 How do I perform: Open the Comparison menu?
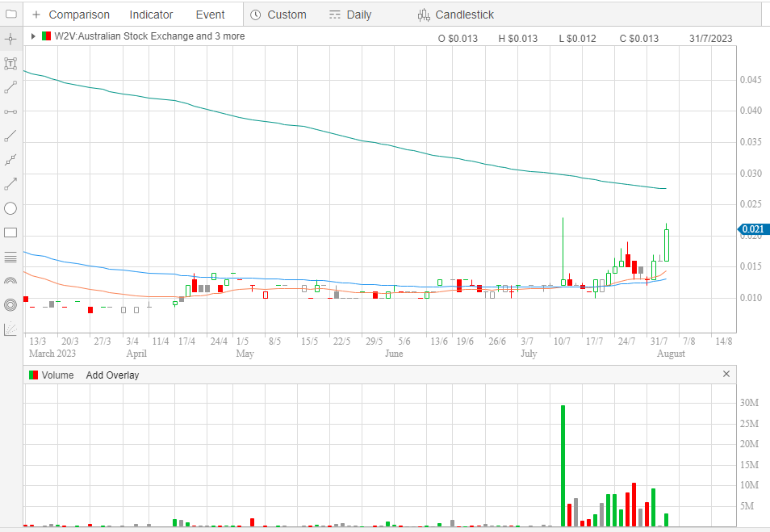(79, 15)
